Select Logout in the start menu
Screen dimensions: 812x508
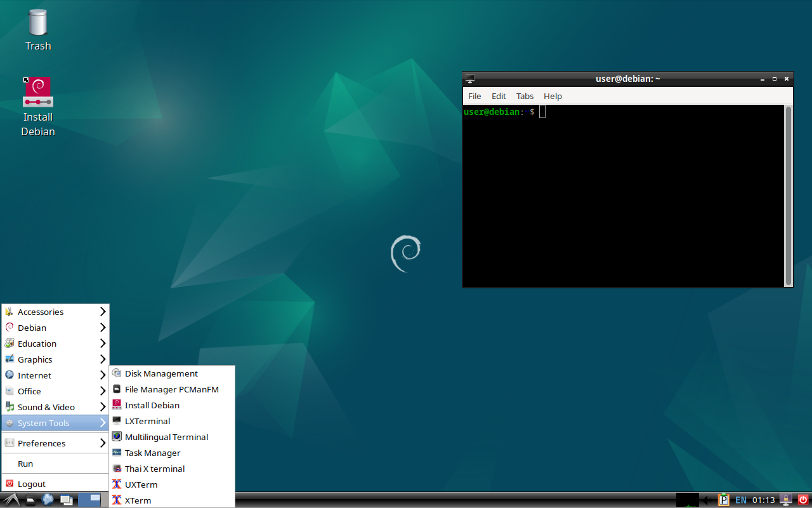[x=55, y=484]
